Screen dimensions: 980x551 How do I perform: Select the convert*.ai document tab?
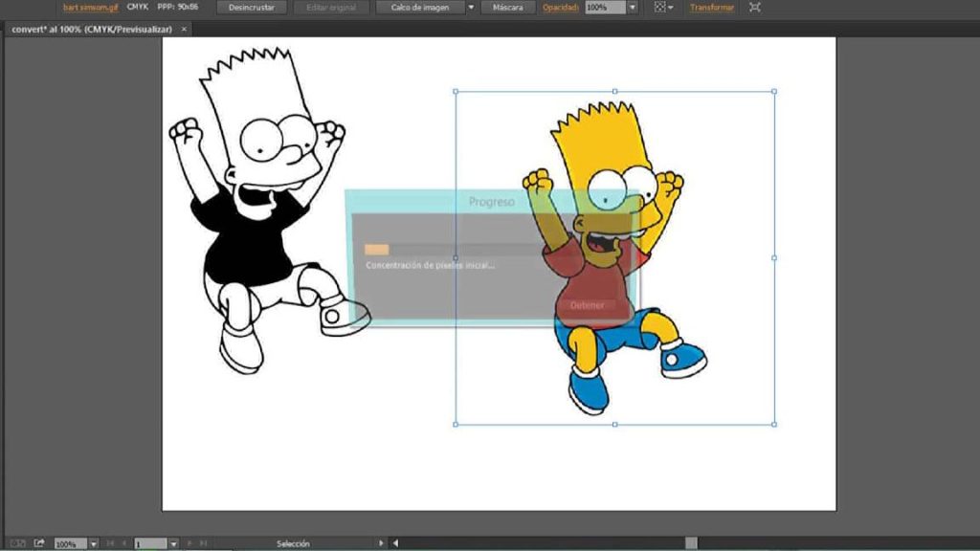point(92,30)
